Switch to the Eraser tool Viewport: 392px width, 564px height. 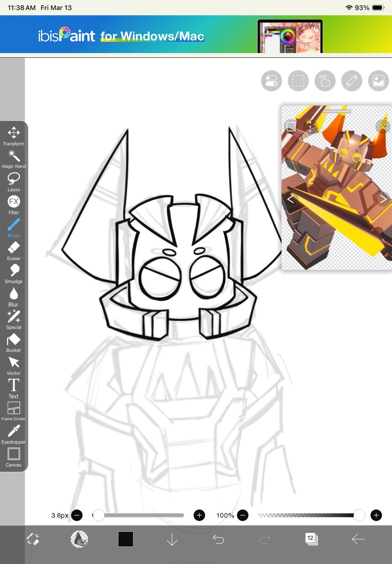click(x=14, y=251)
